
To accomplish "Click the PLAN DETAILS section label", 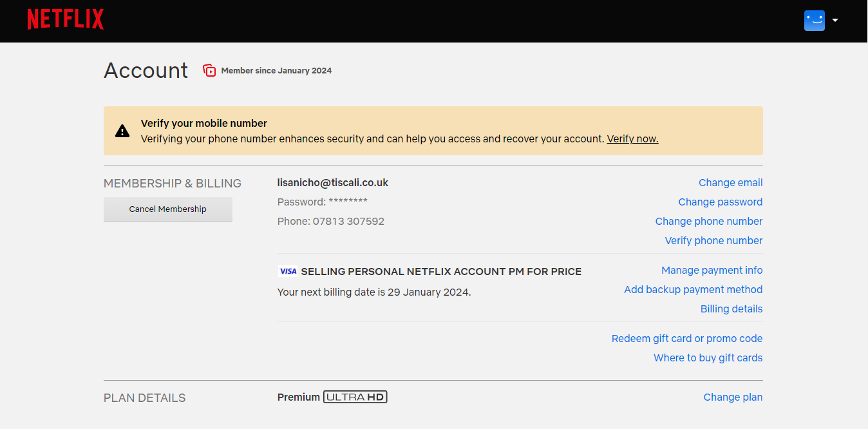I will (145, 398).
